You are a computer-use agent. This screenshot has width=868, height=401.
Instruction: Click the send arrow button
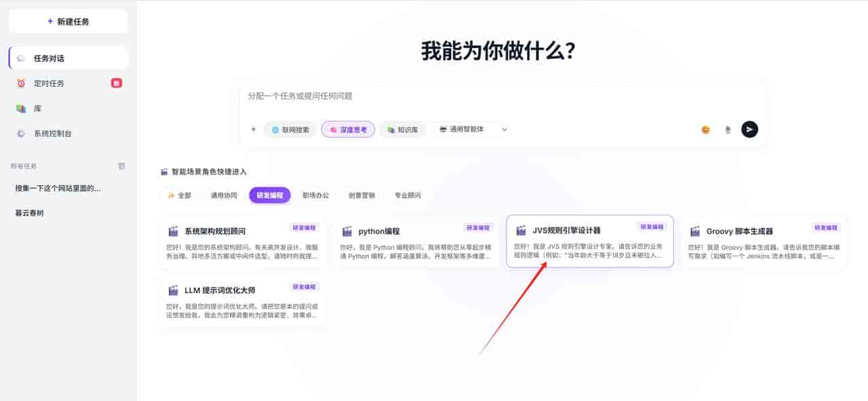[x=749, y=129]
